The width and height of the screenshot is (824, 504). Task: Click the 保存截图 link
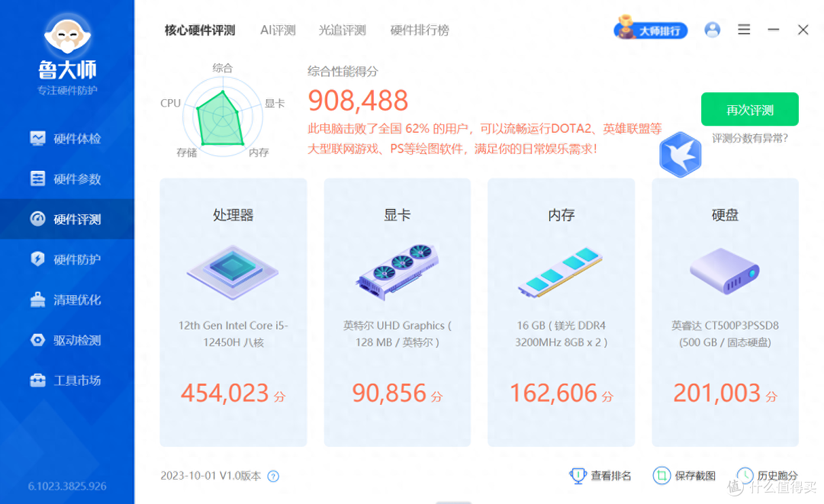coord(695,476)
